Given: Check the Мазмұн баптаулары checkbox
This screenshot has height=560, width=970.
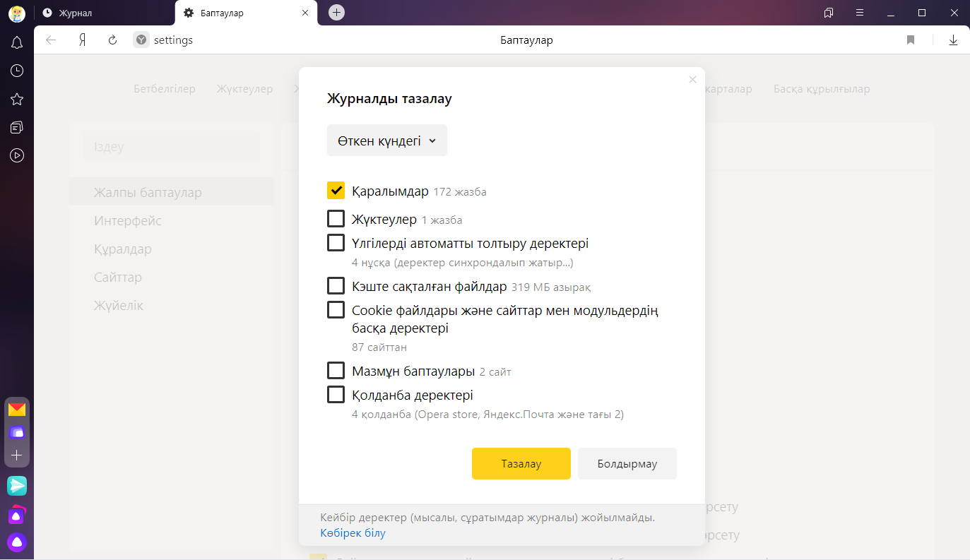Looking at the screenshot, I should click(336, 371).
